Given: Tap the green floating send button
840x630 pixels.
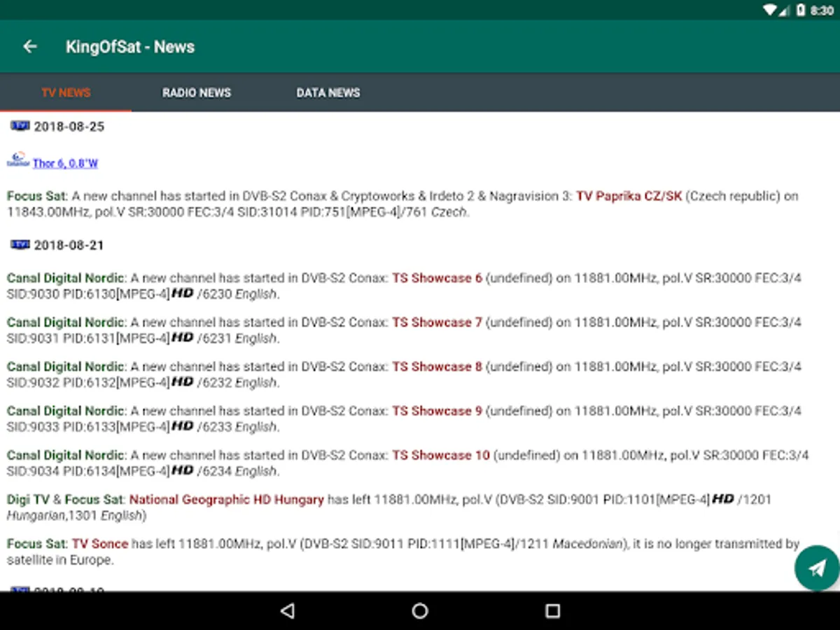Looking at the screenshot, I should 817,568.
